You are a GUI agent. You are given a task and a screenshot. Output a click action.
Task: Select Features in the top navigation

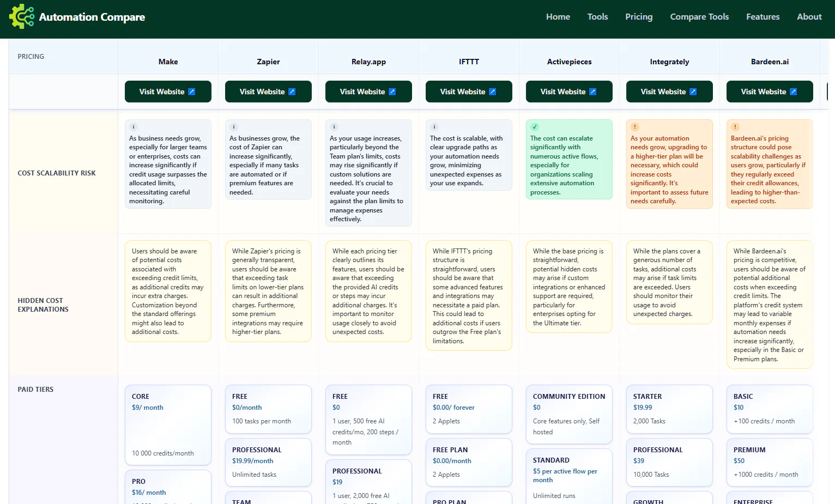[763, 17]
